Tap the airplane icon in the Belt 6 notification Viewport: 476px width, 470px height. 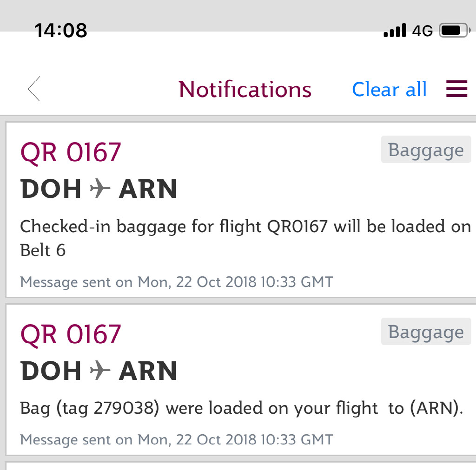[x=100, y=189]
